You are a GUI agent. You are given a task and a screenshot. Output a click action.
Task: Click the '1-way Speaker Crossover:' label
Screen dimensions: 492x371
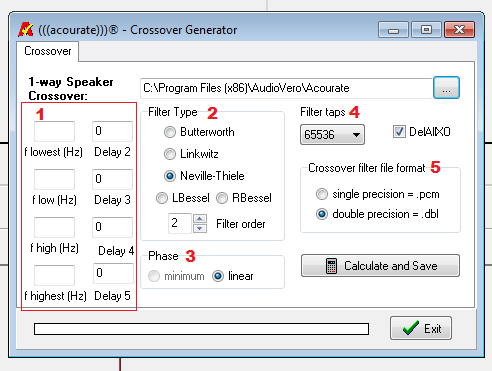click(x=71, y=89)
